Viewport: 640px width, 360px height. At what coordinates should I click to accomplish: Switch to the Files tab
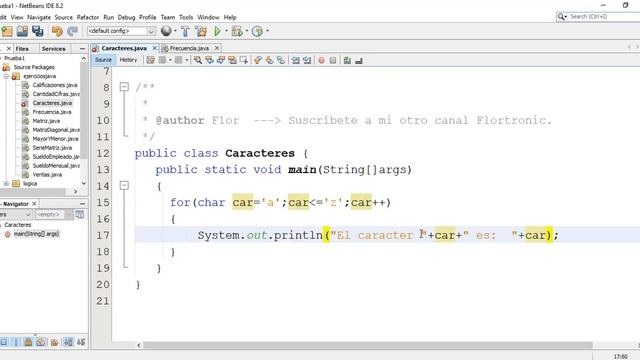click(x=22, y=49)
